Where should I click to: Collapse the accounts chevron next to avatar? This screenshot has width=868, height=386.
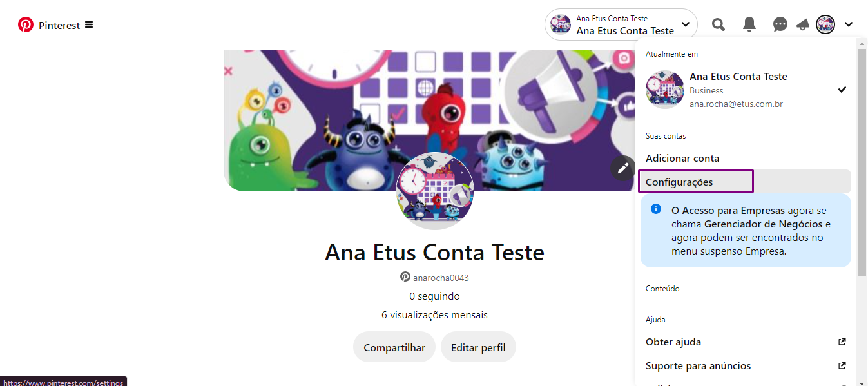pyautogui.click(x=849, y=25)
